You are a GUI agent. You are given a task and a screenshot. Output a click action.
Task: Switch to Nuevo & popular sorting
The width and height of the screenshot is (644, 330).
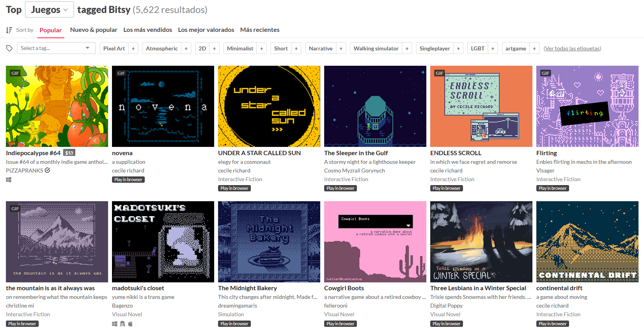click(x=94, y=30)
